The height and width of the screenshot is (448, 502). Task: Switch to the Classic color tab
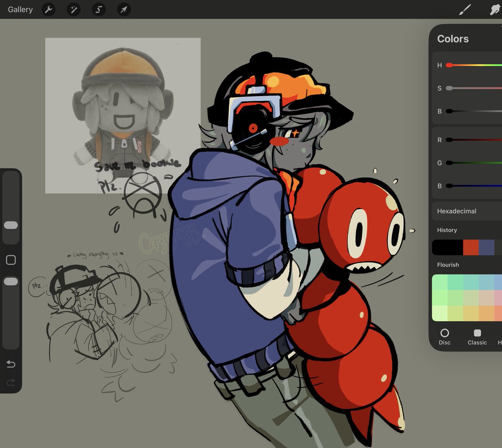477,337
